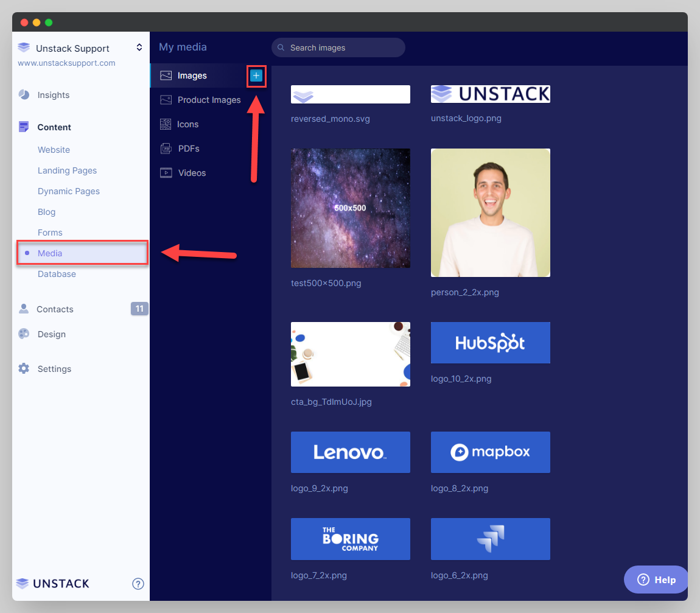700x613 pixels.
Task: Maximize window with green button
Action: [x=49, y=23]
